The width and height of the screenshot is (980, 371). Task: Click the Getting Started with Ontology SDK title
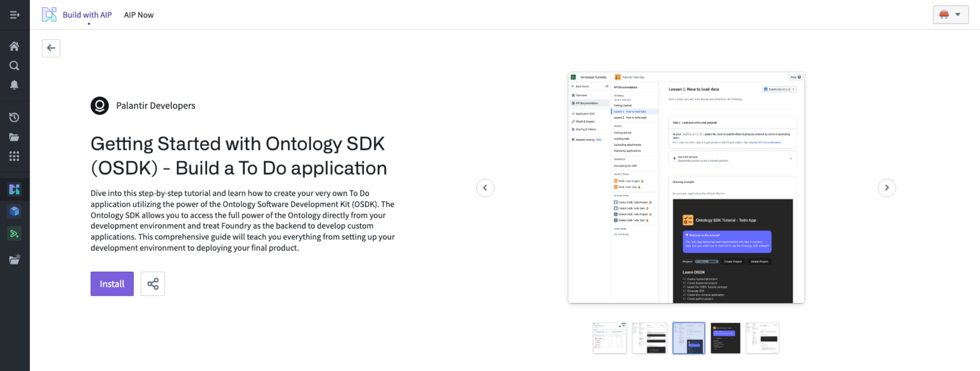click(x=239, y=156)
